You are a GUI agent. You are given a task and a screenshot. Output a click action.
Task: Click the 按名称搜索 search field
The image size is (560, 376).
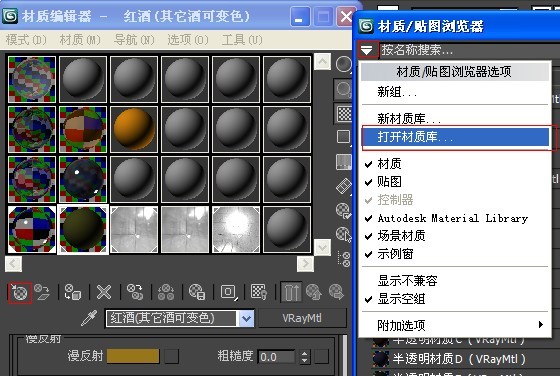(468, 50)
